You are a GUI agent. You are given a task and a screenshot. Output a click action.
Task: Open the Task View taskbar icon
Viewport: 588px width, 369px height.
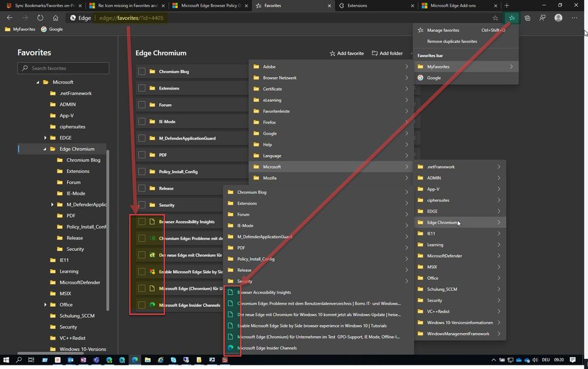coord(31,360)
